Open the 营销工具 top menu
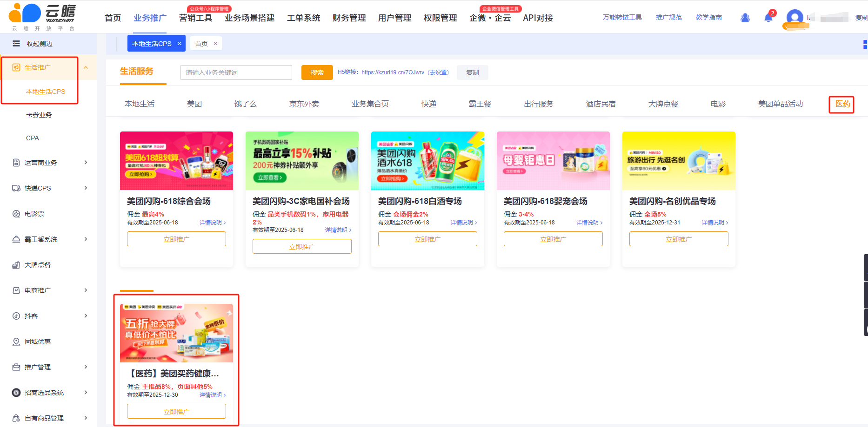The image size is (868, 427). 196,18
